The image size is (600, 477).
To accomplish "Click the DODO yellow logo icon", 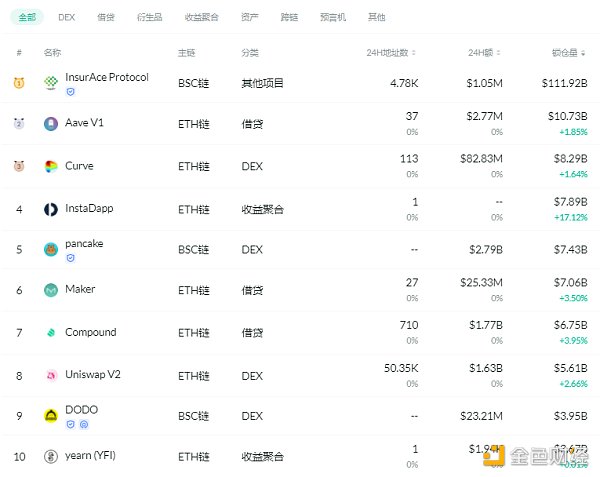I will [51, 415].
